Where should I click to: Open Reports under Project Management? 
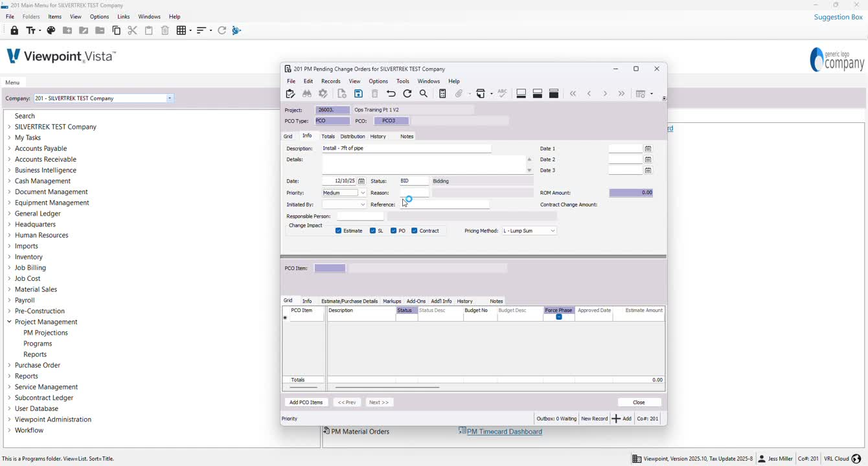35,355
